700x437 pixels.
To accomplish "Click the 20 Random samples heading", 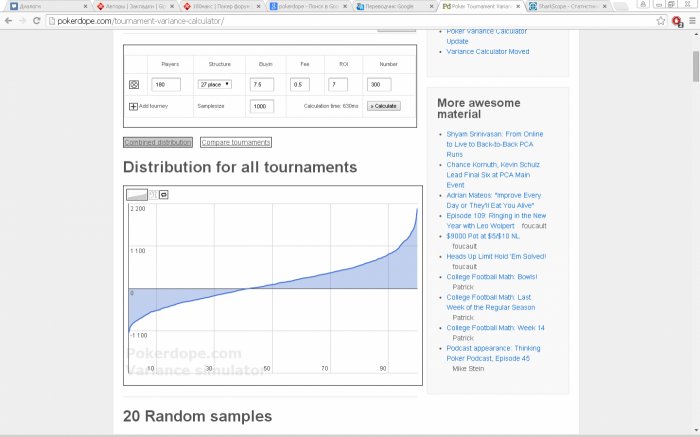I will click(x=197, y=416).
